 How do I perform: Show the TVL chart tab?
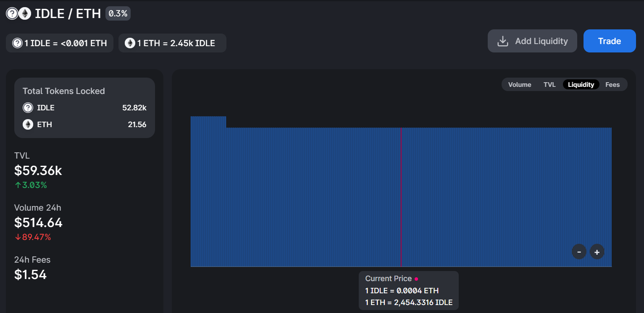point(549,85)
